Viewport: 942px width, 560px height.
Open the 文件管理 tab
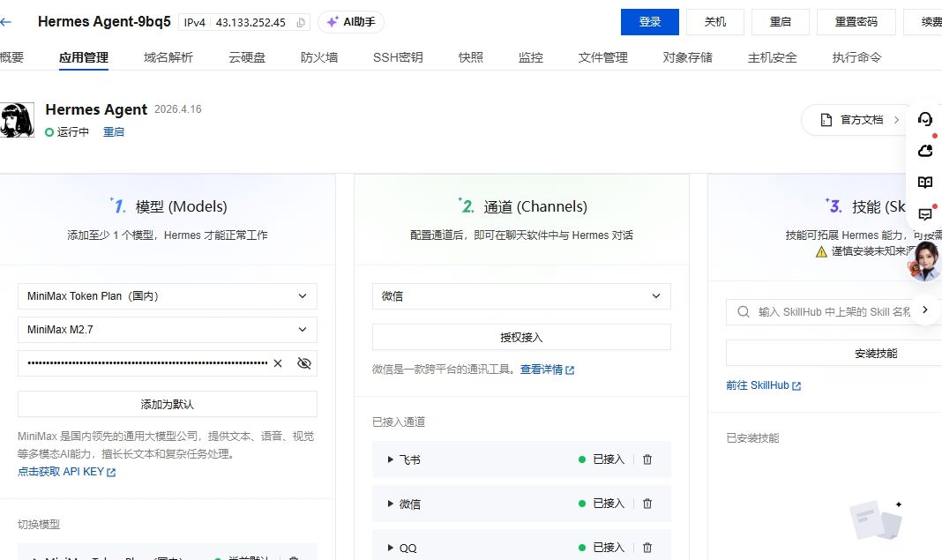coord(602,57)
